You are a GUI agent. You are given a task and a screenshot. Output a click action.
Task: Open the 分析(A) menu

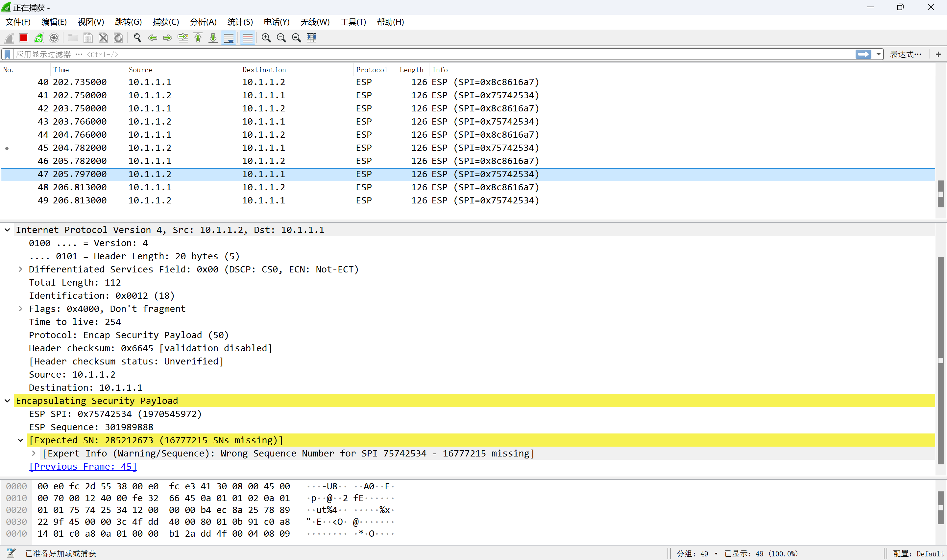(x=203, y=22)
